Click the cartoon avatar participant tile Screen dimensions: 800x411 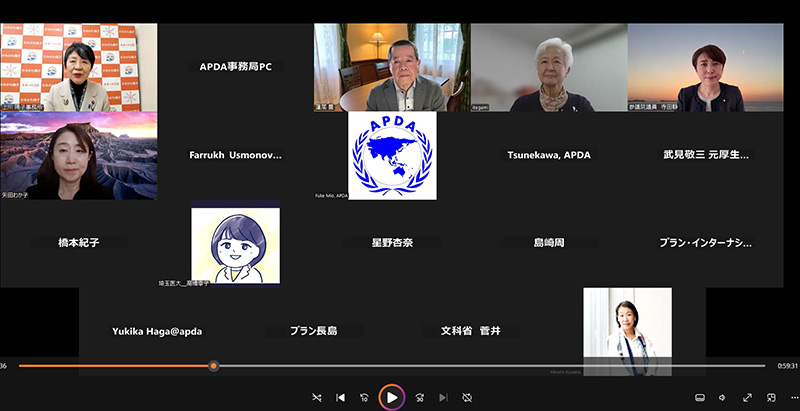[x=235, y=243]
